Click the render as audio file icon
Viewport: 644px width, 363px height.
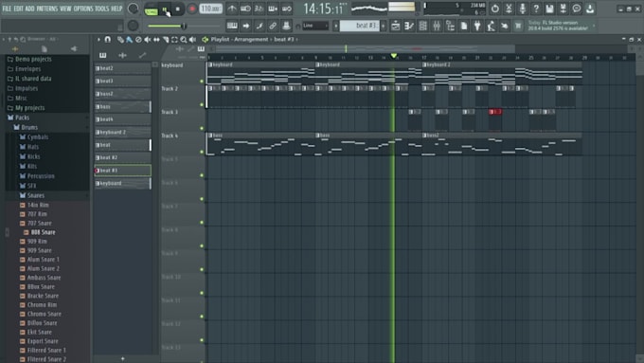point(563,9)
